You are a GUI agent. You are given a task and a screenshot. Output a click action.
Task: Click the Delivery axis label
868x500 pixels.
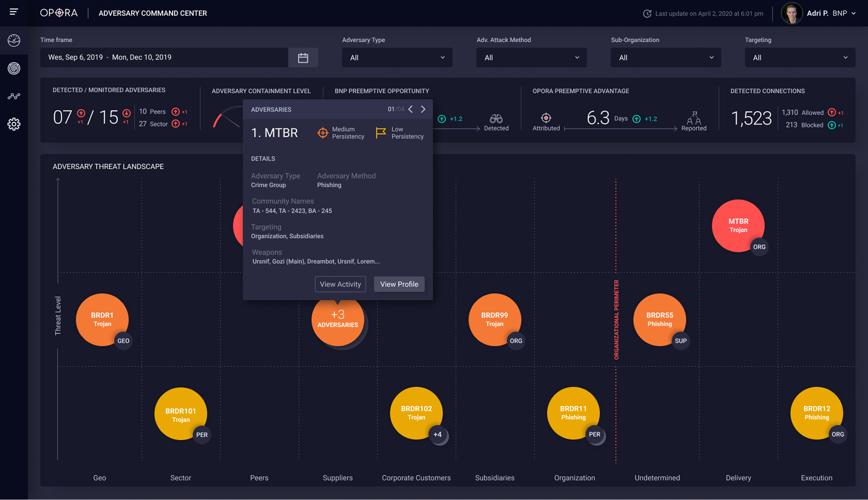(x=739, y=478)
